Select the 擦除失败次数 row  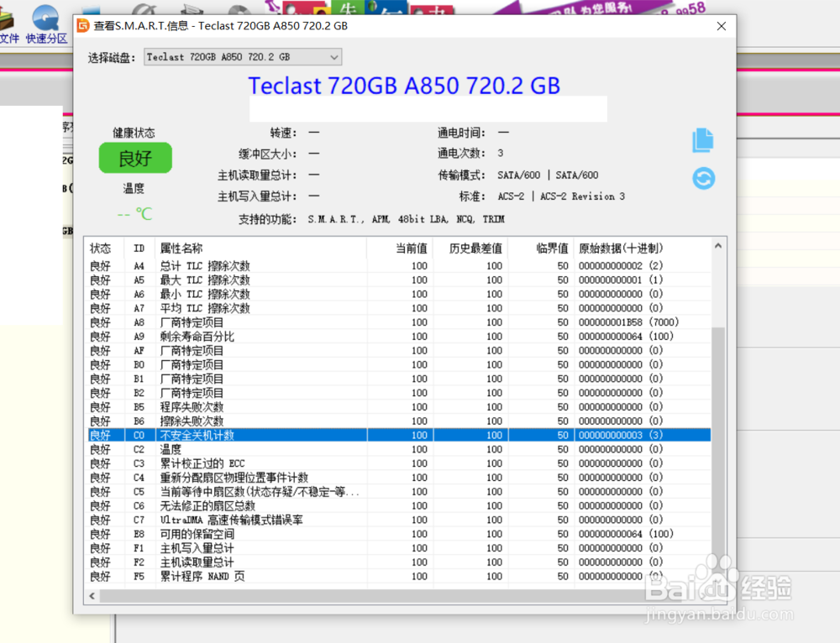point(399,421)
